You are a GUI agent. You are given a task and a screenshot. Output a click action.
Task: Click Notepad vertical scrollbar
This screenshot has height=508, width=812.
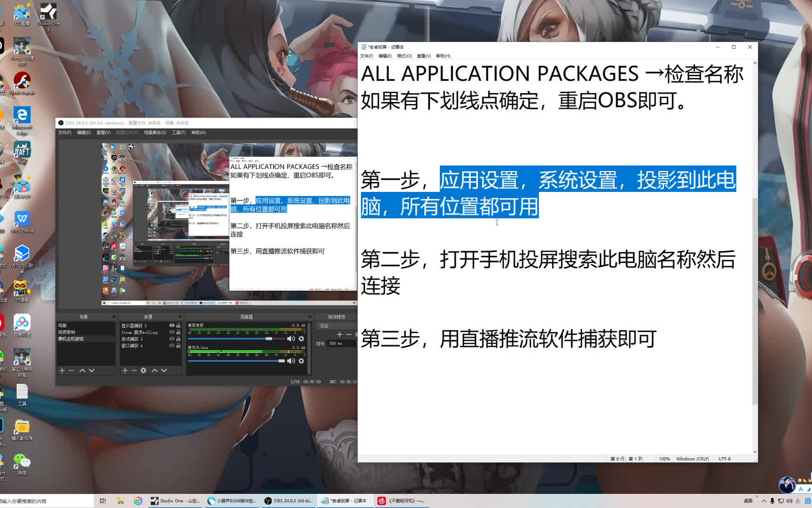(755, 301)
